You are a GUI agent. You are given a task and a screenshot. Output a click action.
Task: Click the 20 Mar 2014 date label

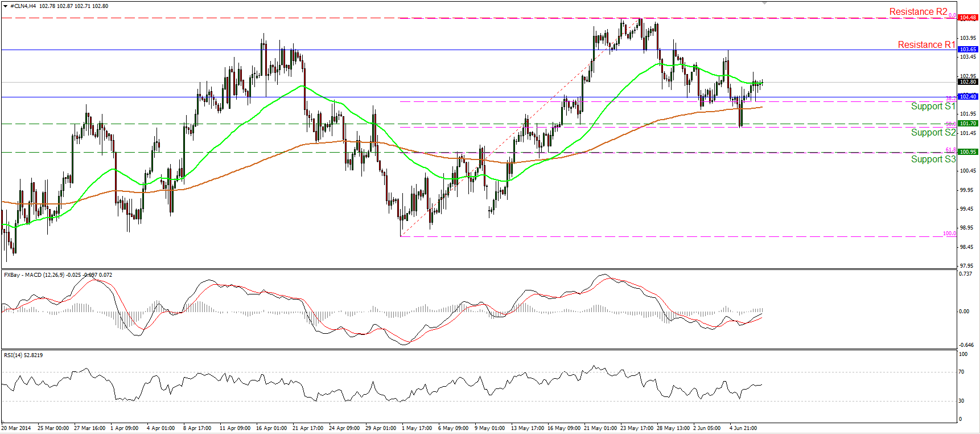(x=17, y=428)
